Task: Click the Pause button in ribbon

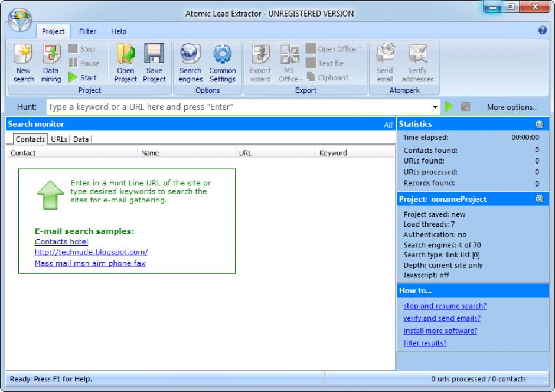Action: click(x=84, y=63)
